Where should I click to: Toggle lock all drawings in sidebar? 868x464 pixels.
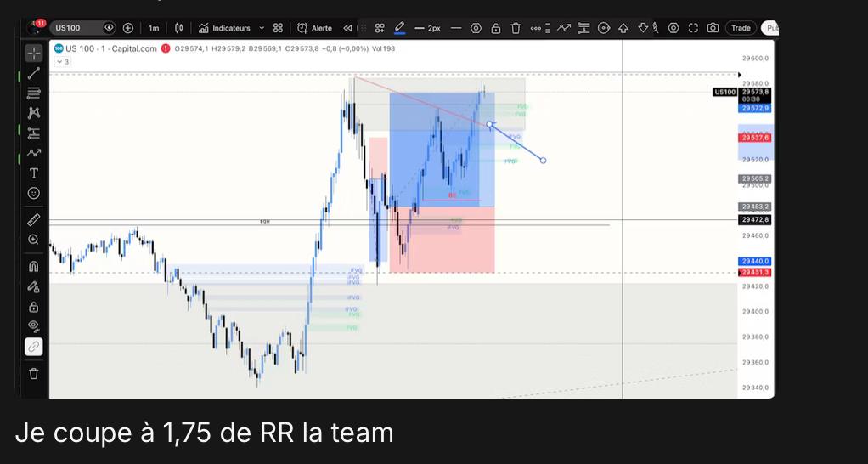(x=34, y=307)
